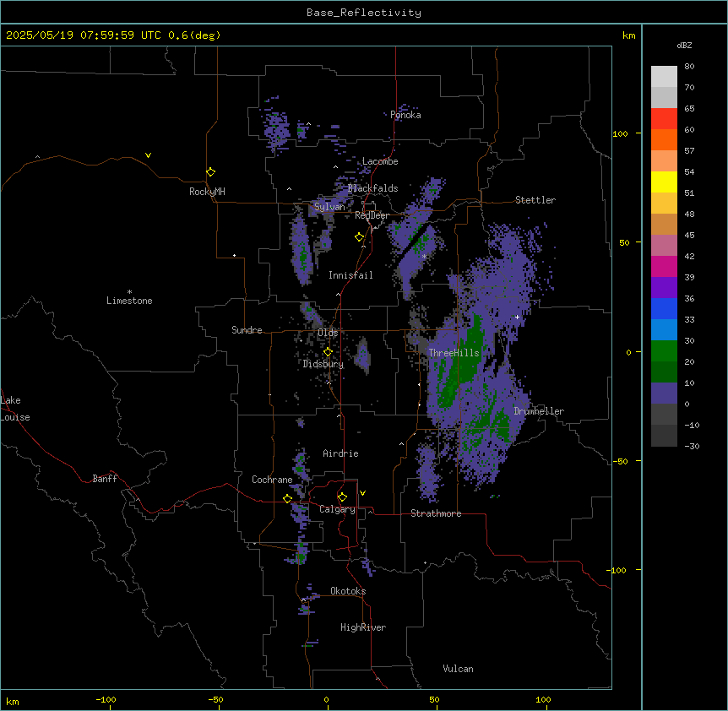Click the Calgary city label
The width and height of the screenshot is (728, 711).
(x=337, y=509)
